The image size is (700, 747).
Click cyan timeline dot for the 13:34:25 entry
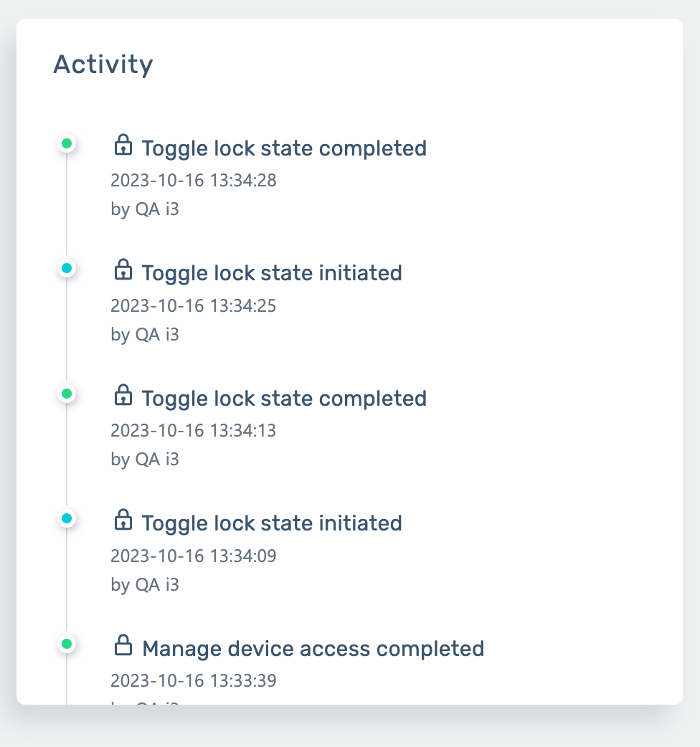click(67, 269)
